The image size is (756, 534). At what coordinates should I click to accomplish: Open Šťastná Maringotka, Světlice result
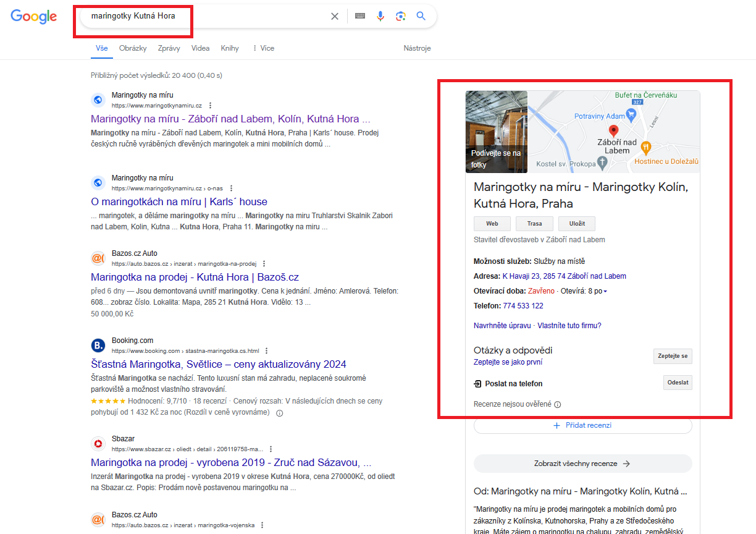pyautogui.click(x=219, y=364)
